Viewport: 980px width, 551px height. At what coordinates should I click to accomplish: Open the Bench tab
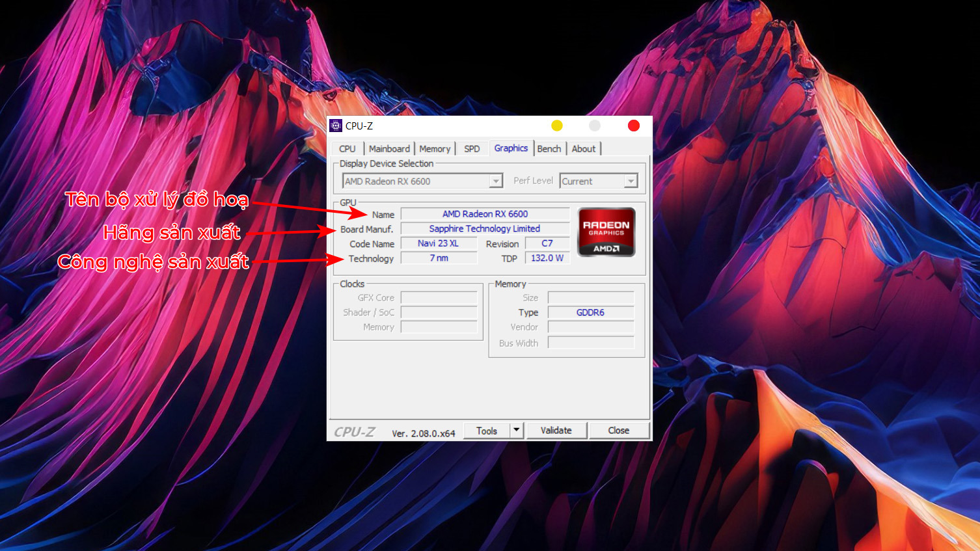(549, 149)
